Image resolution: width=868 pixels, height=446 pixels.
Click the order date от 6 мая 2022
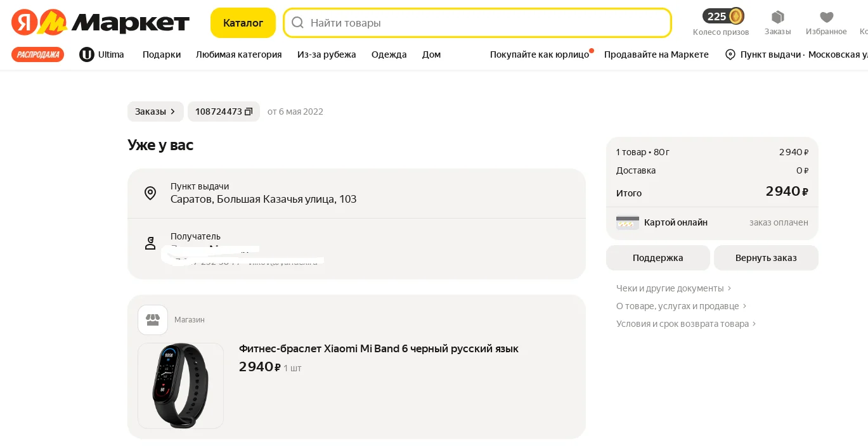(295, 111)
